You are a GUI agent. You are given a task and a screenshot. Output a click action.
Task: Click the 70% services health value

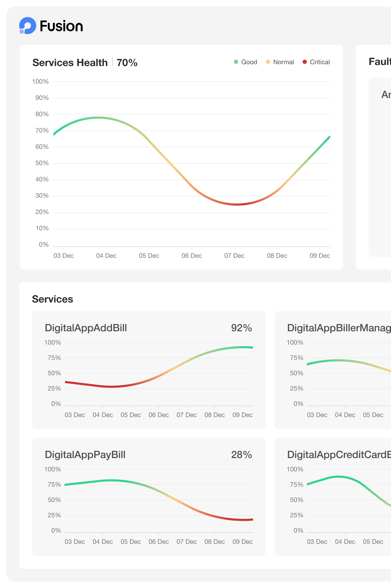[x=127, y=63]
